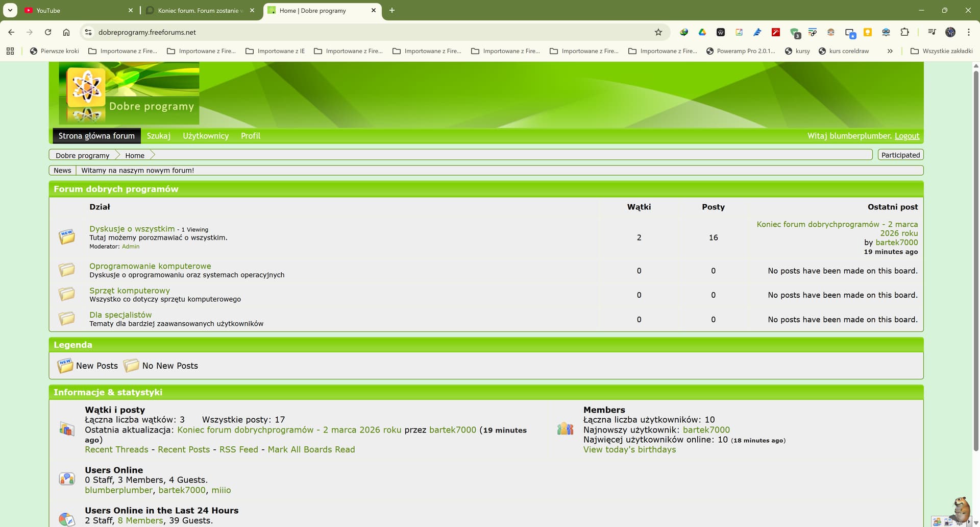980x527 pixels.
Task: Open the Oprogramowanie komputerowe board
Action: [150, 266]
